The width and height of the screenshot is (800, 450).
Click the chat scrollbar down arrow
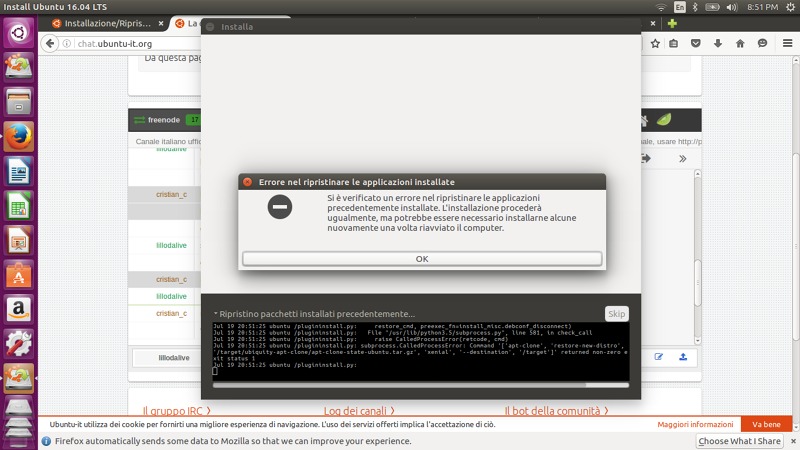click(697, 340)
